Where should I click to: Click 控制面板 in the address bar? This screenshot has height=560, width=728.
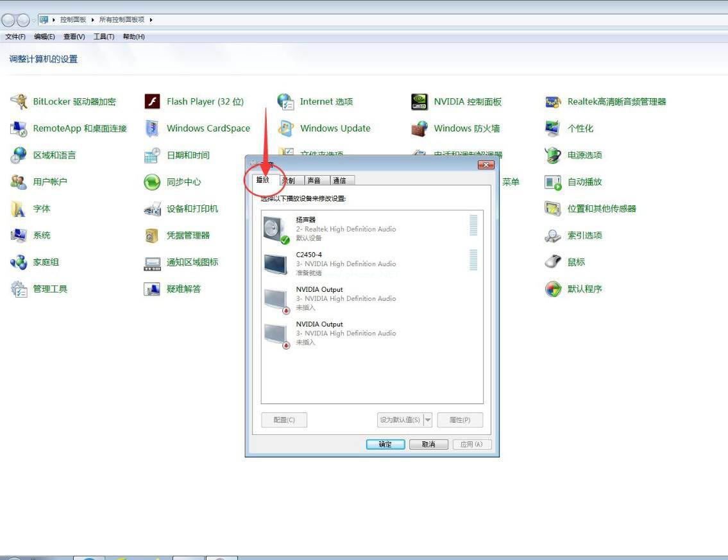coord(73,19)
